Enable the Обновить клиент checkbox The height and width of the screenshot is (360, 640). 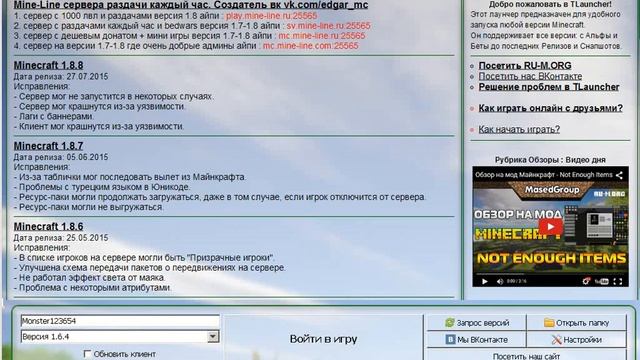click(x=87, y=353)
